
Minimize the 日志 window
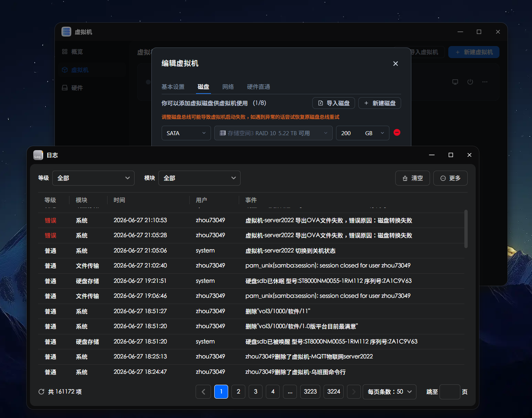coord(432,155)
